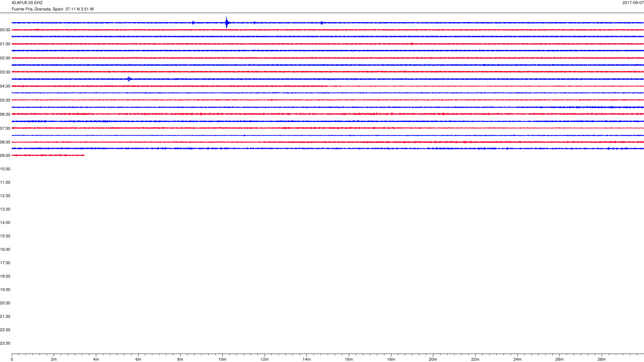Click the 14m axis label
Screen dimensions: 644x362
307,359
